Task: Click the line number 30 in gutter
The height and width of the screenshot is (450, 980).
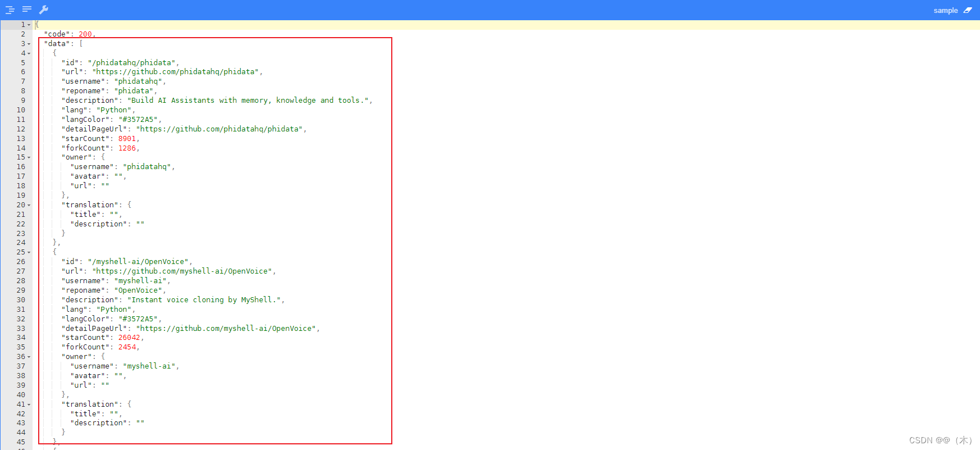Action: [21, 300]
